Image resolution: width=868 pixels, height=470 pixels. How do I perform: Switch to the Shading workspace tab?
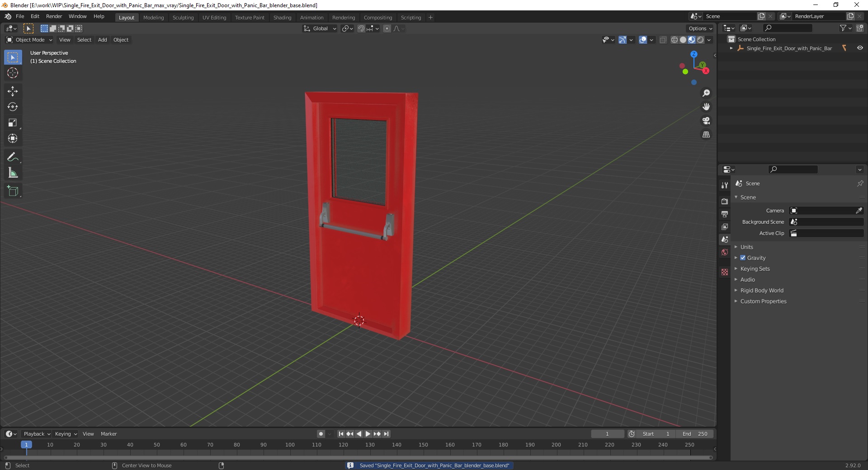(x=282, y=18)
